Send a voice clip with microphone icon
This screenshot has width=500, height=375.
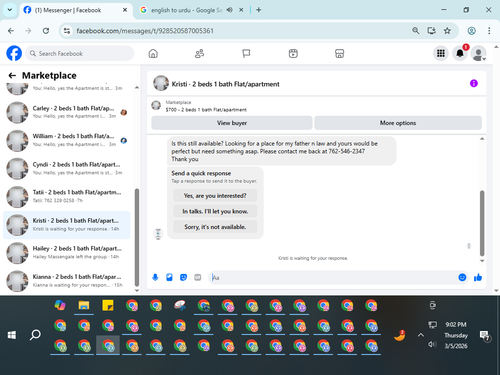coord(155,277)
